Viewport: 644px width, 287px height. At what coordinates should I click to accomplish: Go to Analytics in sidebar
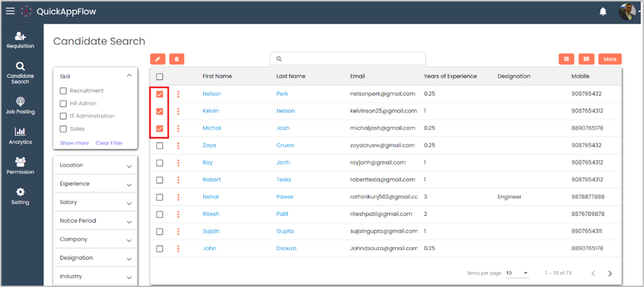pos(20,136)
